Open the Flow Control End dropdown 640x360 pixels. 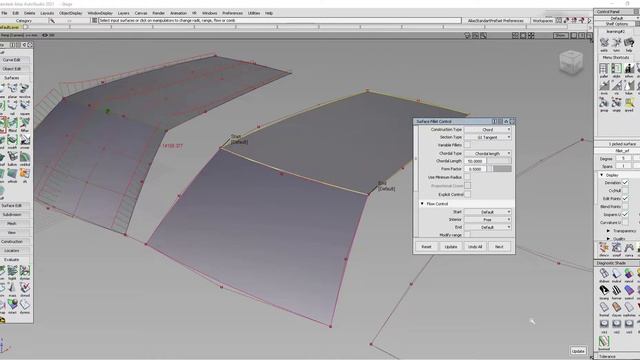click(487, 227)
